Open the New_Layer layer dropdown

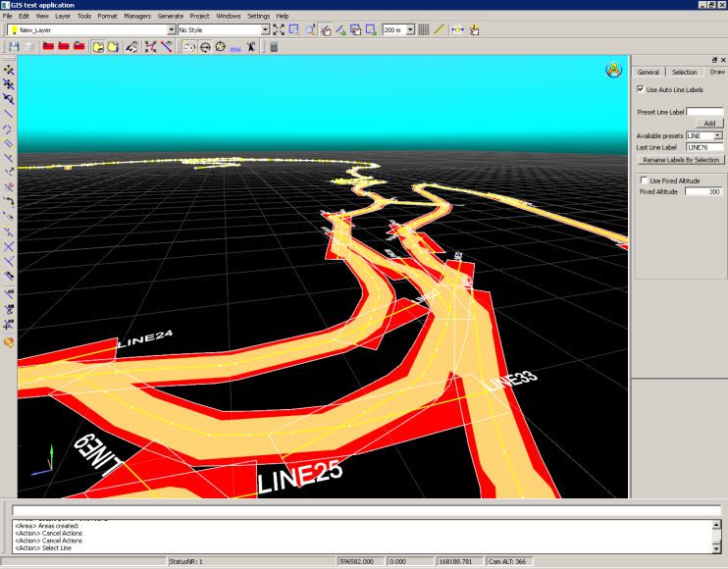point(173,30)
